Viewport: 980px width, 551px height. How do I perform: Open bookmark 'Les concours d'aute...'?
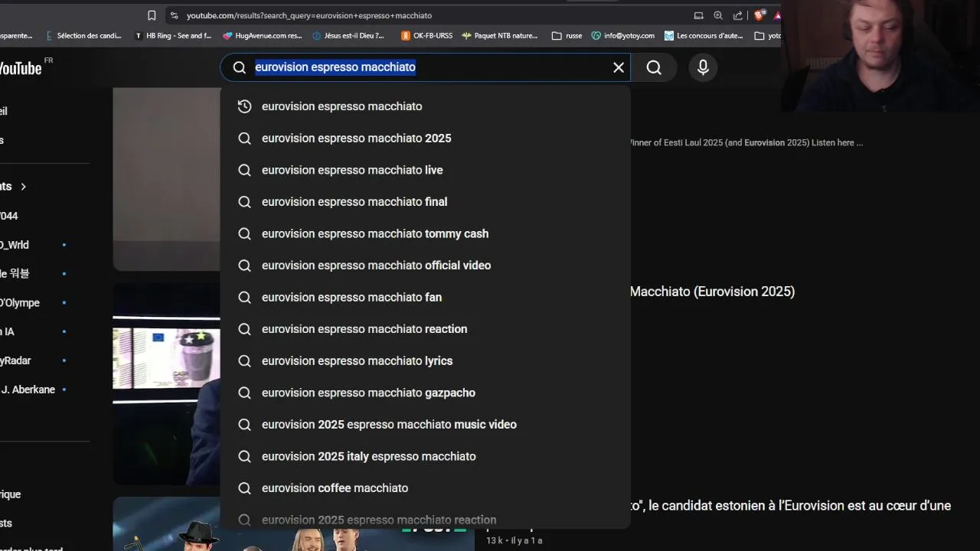pyautogui.click(x=704, y=35)
